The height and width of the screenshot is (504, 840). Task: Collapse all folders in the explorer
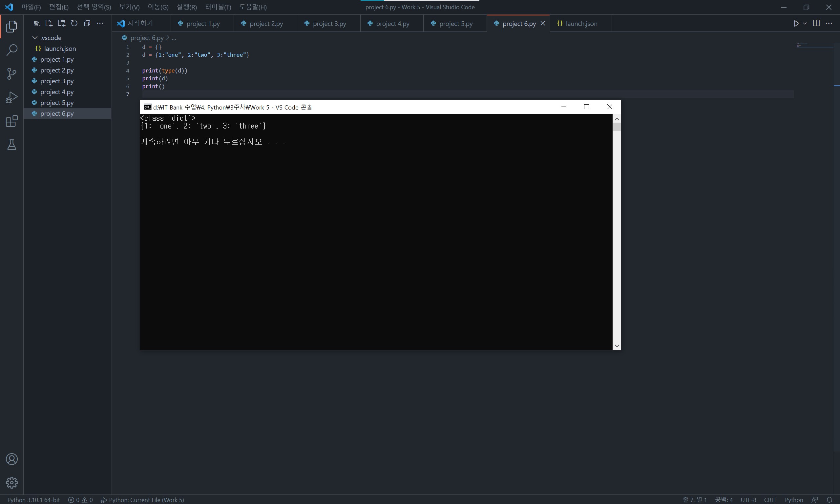87,23
